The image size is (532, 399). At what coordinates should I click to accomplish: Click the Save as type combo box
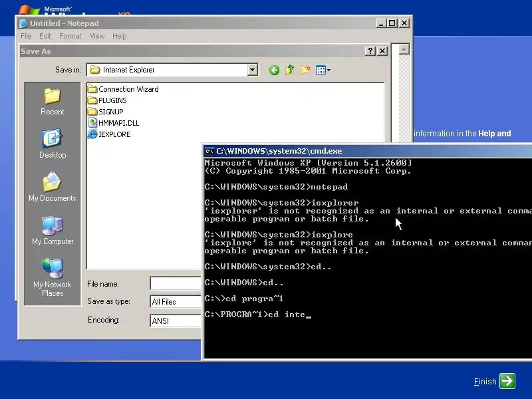[x=176, y=302]
